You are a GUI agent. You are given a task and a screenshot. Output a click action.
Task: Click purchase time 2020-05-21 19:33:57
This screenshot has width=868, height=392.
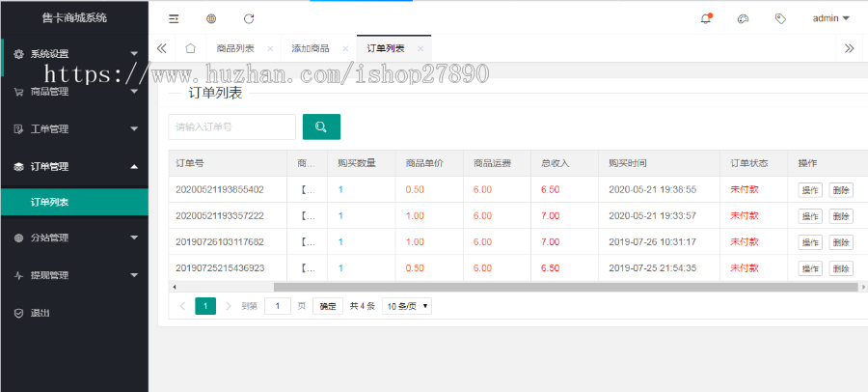(653, 215)
